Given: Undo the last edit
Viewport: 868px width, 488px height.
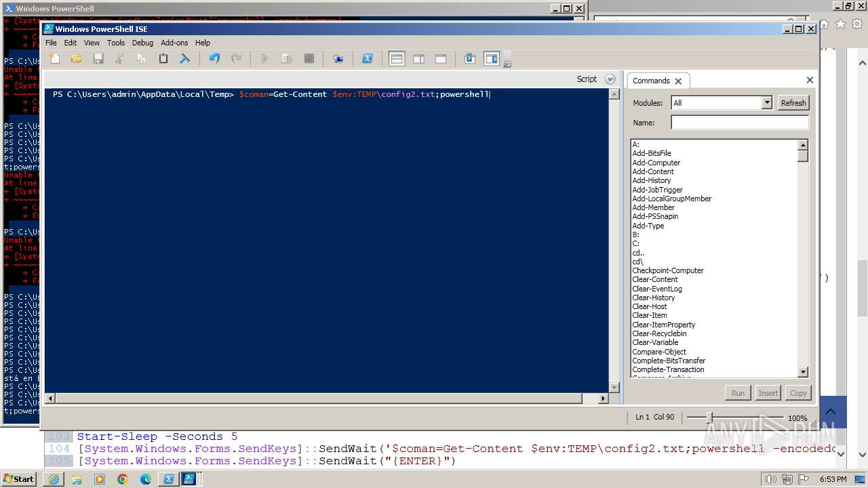Looking at the screenshot, I should [x=214, y=59].
